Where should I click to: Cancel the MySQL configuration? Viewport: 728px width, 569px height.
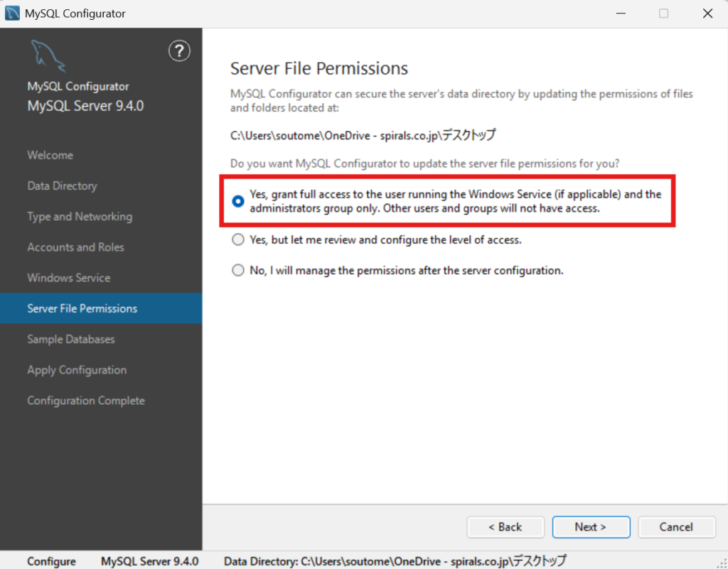coord(676,527)
